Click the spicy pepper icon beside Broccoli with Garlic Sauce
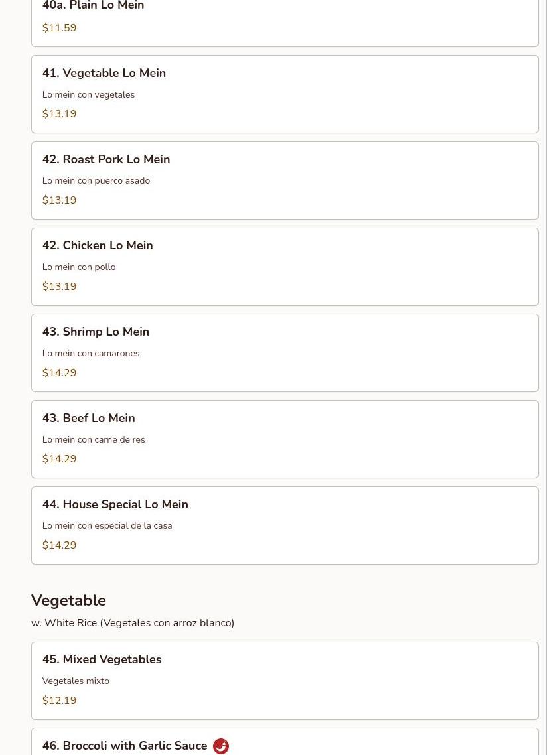This screenshot has height=755, width=560. pyautogui.click(x=220, y=746)
